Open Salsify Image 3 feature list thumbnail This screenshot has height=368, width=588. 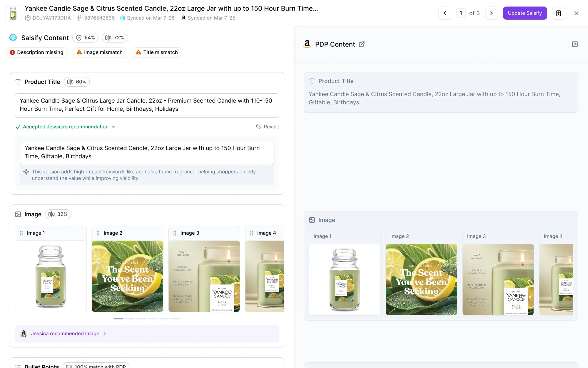click(204, 276)
